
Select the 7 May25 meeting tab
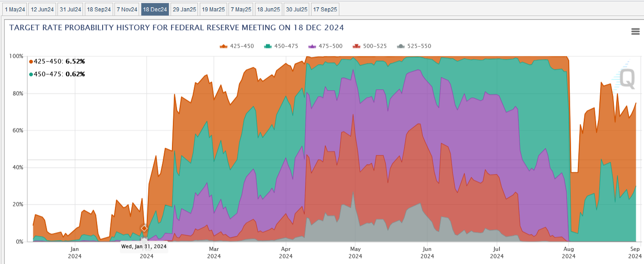pyautogui.click(x=240, y=9)
